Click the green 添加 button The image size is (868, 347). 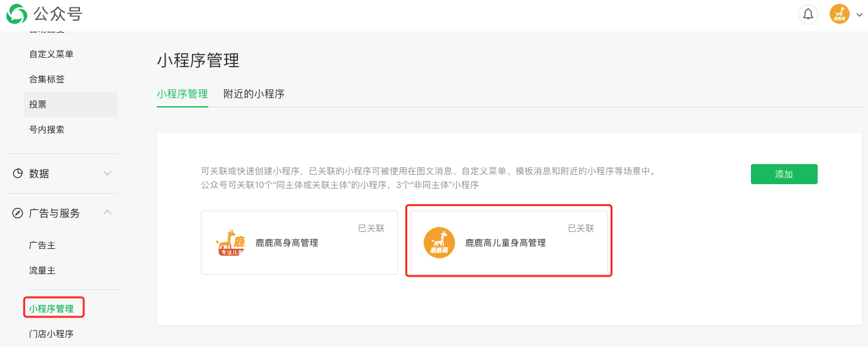[x=784, y=174]
